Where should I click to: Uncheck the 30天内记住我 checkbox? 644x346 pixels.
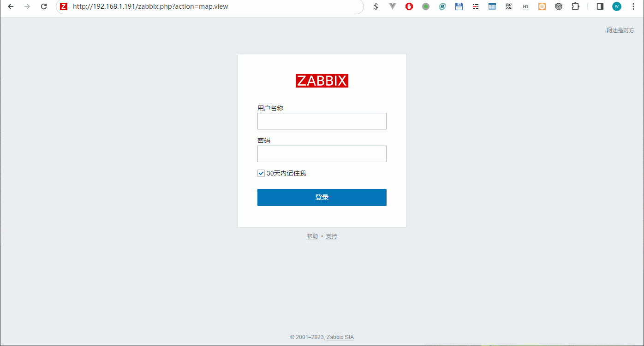click(x=261, y=173)
